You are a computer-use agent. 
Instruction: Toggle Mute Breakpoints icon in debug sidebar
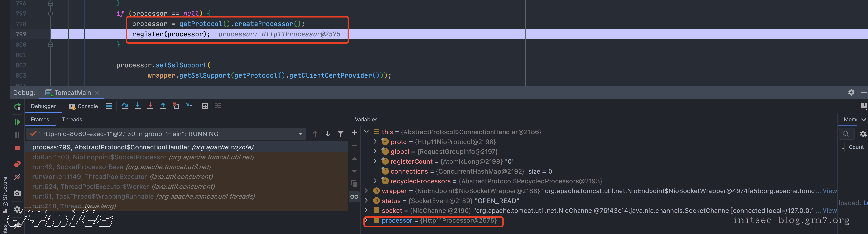[17, 177]
